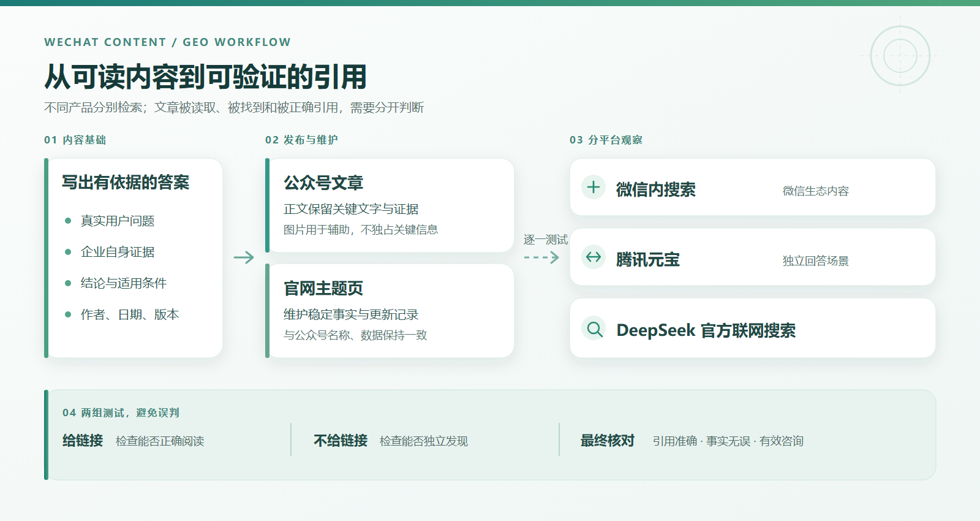Screen dimensions: 980x521
Task: Click the bullet item 作者、日期、版本
Action: click(130, 314)
